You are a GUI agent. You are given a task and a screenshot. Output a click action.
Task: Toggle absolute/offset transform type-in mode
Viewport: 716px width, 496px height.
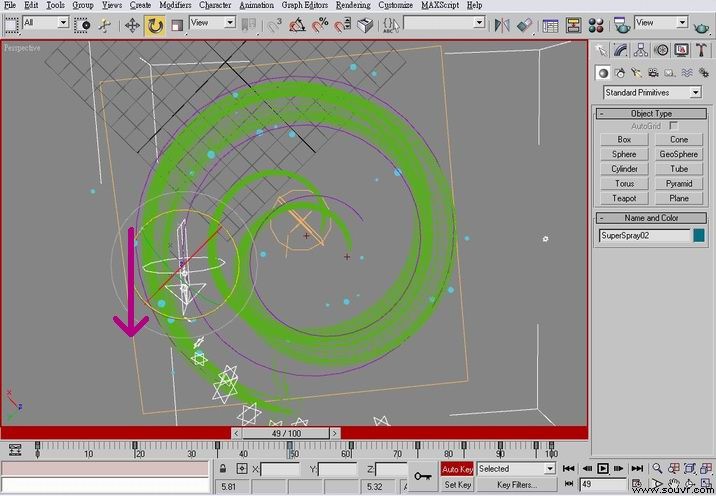242,469
